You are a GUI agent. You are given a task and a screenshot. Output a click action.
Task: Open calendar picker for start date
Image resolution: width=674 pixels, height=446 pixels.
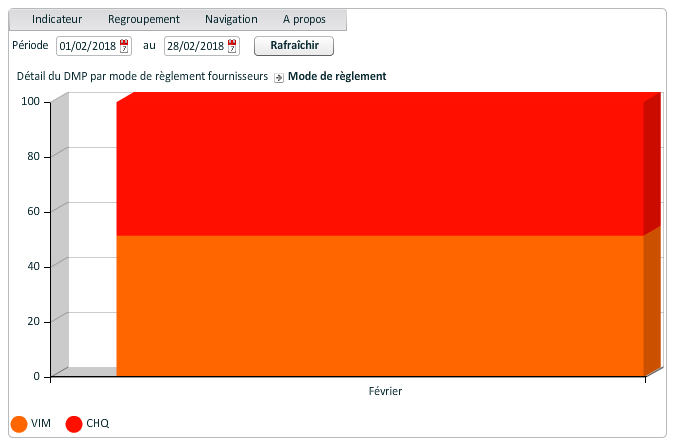click(124, 46)
